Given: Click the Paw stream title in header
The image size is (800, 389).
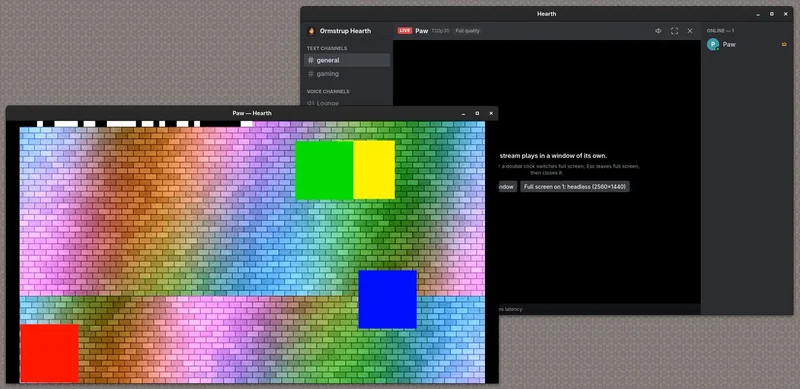Looking at the screenshot, I should click(x=421, y=31).
